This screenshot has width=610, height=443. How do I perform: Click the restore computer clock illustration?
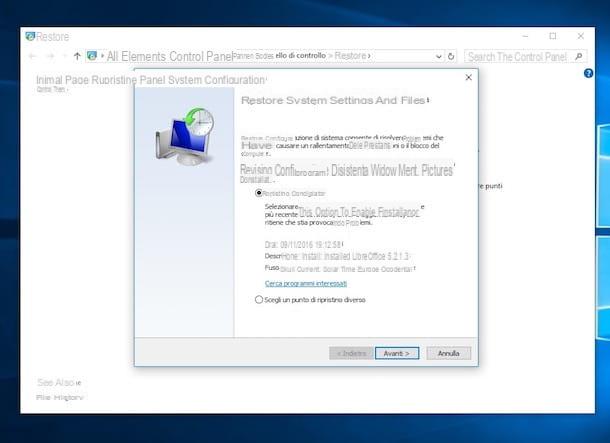[x=185, y=136]
